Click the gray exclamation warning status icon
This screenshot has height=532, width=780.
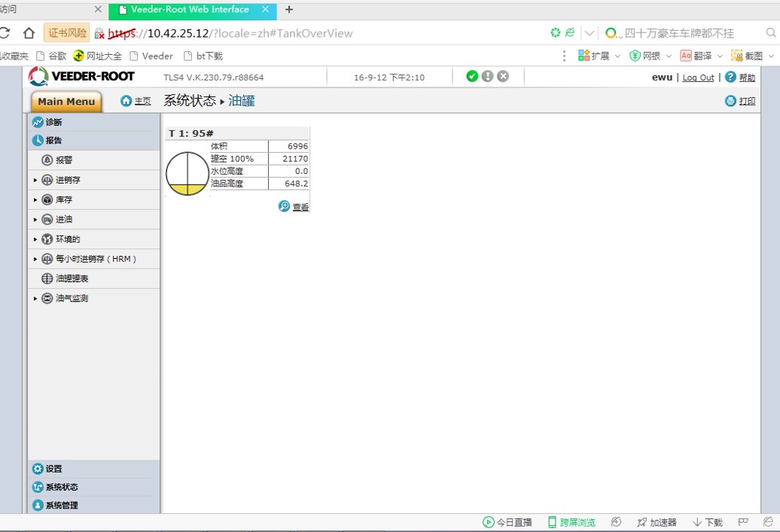pyautogui.click(x=488, y=76)
